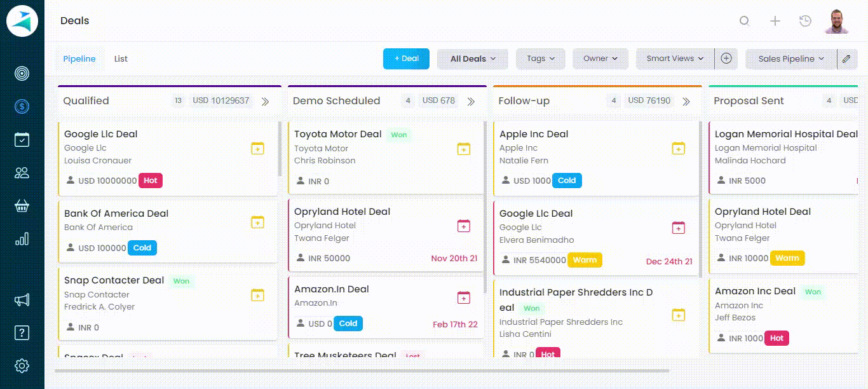Open the settings gear icon in sidebar
The image size is (868, 389).
click(22, 365)
